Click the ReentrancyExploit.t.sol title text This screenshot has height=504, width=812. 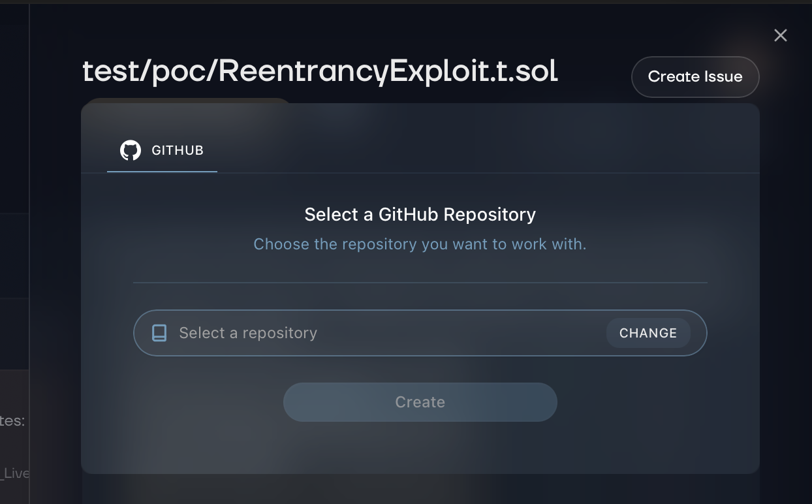coord(320,71)
